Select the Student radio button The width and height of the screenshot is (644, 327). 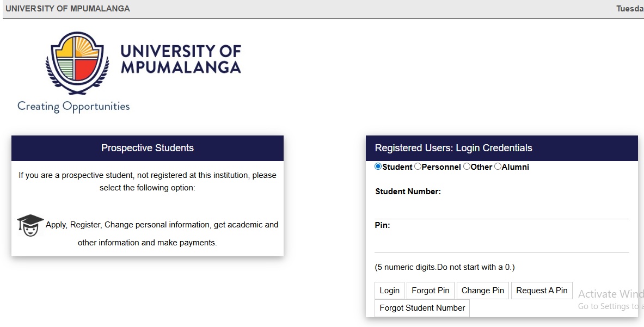tap(378, 167)
